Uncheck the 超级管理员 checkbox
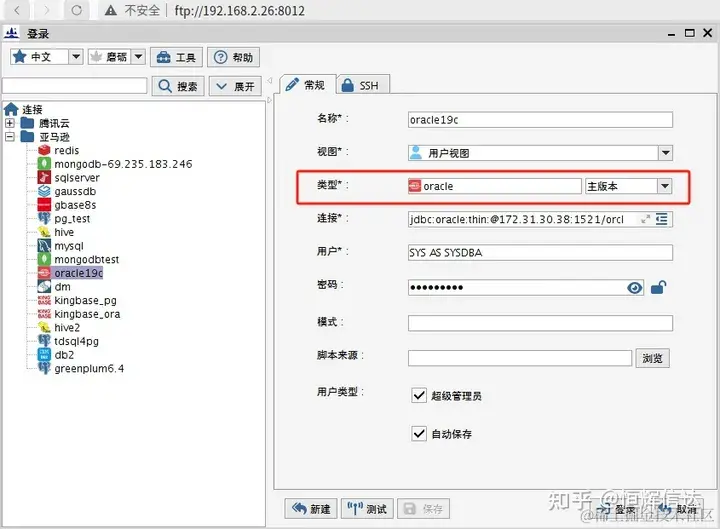 coord(419,395)
